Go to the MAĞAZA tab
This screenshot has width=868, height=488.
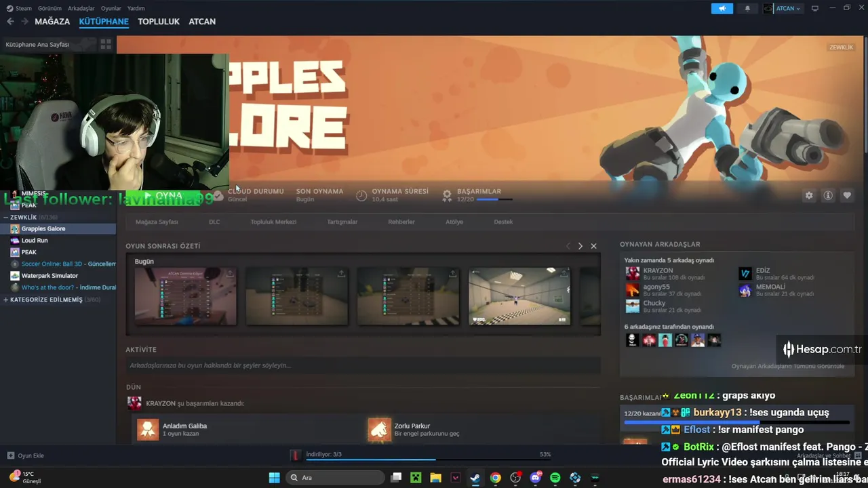52,22
